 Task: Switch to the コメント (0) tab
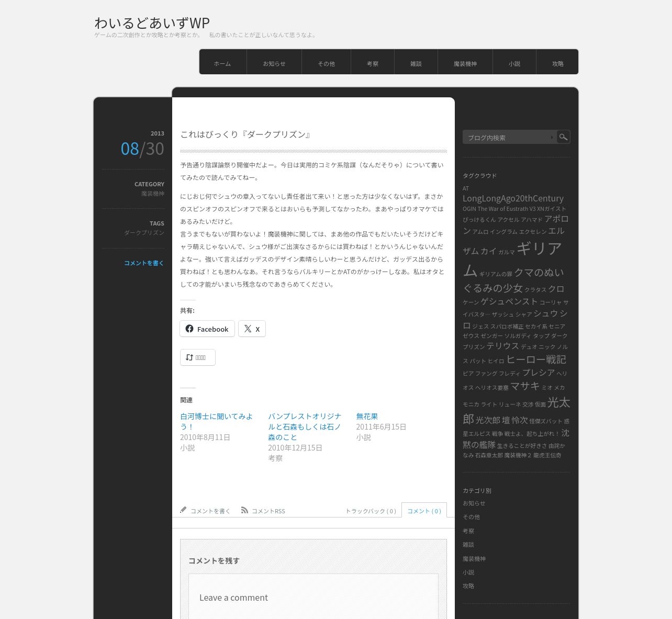(424, 510)
